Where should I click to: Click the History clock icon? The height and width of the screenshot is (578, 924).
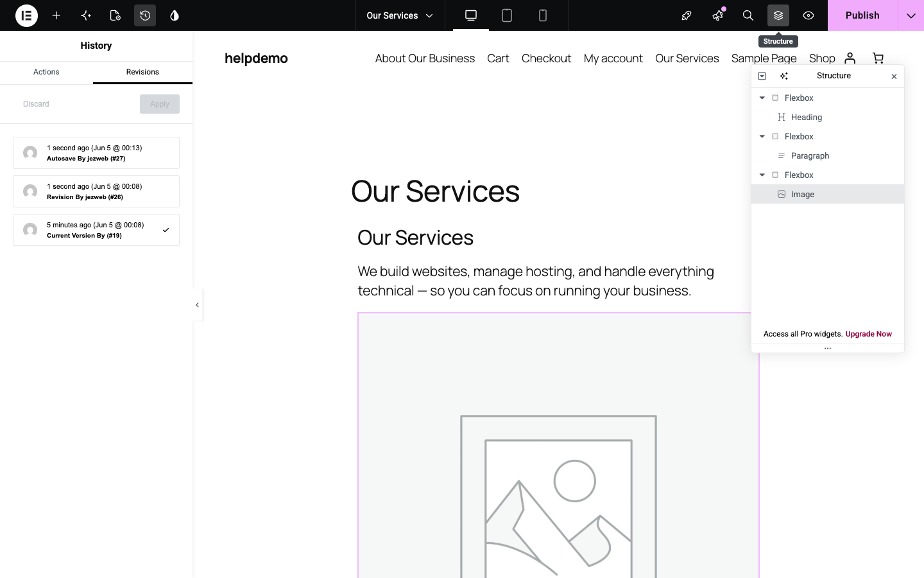145,15
